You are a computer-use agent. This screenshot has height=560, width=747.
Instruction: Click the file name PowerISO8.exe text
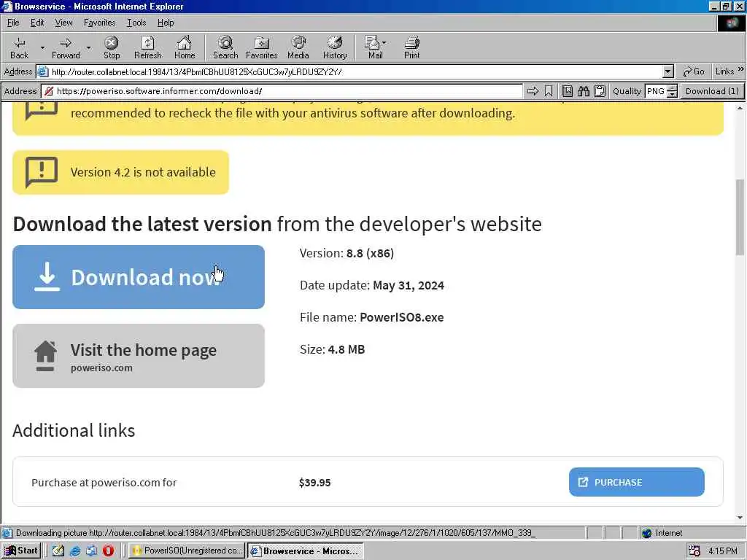402,317
